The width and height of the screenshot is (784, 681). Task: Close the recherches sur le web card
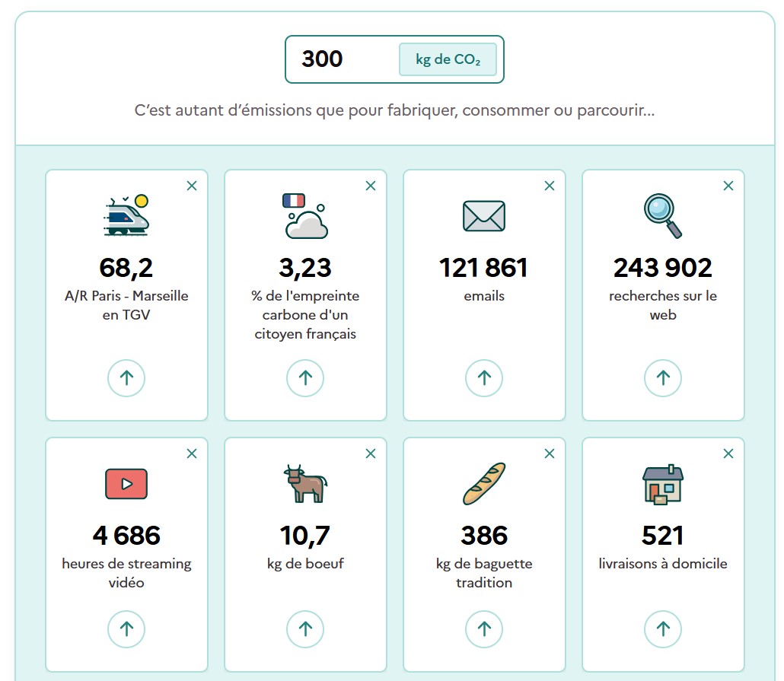point(728,186)
